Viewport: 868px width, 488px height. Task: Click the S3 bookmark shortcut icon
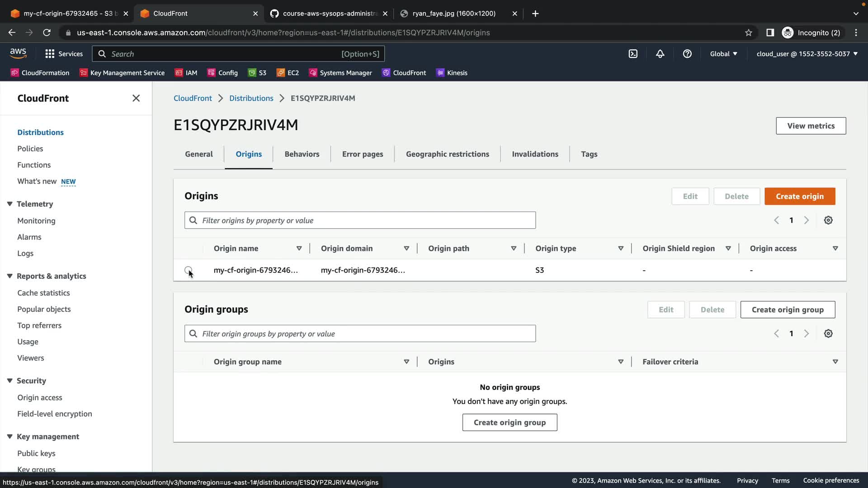click(252, 73)
